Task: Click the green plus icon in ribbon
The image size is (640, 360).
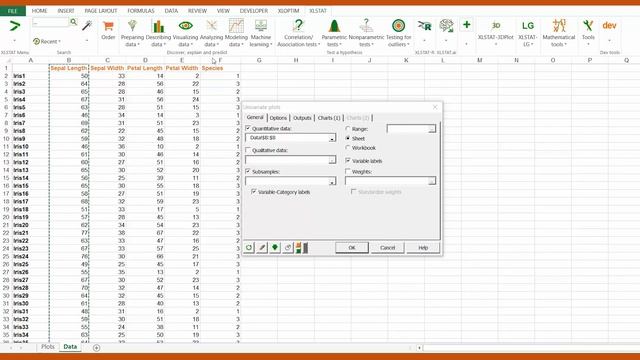Action: pyautogui.click(x=467, y=25)
